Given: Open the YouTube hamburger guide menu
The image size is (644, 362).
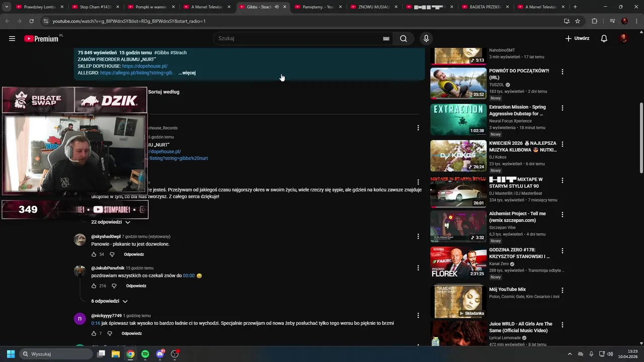Looking at the screenshot, I should (12, 39).
